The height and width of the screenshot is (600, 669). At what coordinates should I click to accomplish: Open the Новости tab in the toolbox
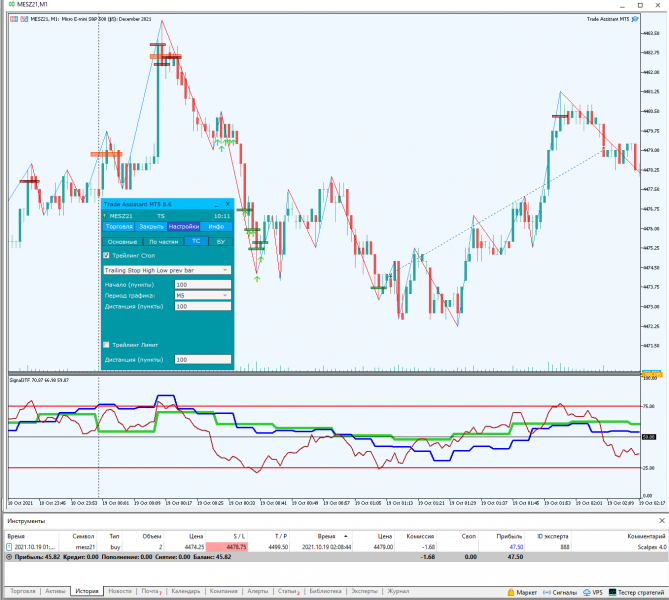point(120,591)
